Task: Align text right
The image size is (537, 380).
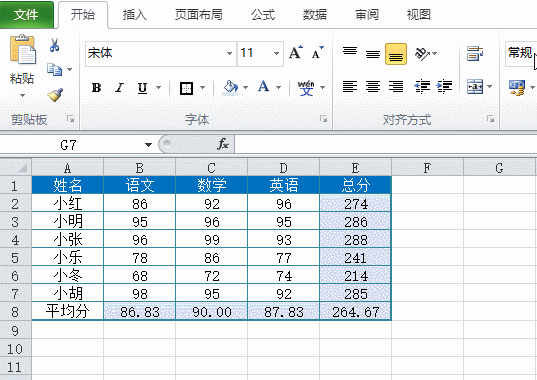Action: coord(396,87)
